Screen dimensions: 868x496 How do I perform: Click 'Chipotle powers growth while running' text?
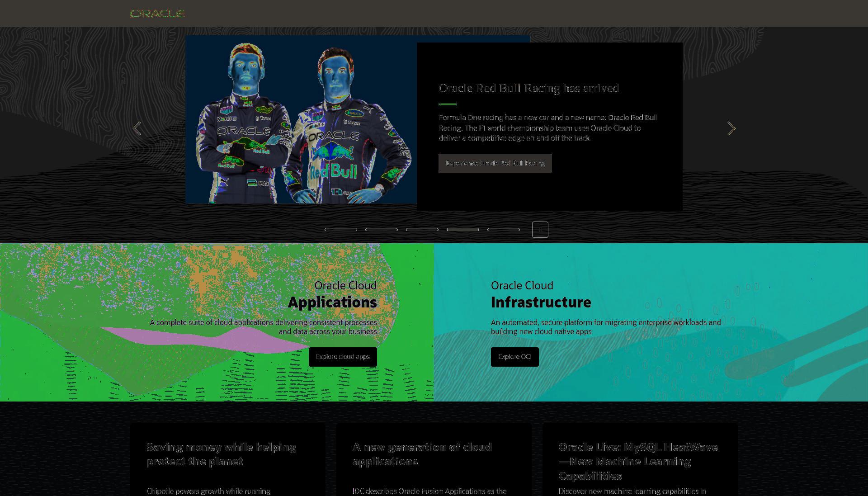point(208,491)
